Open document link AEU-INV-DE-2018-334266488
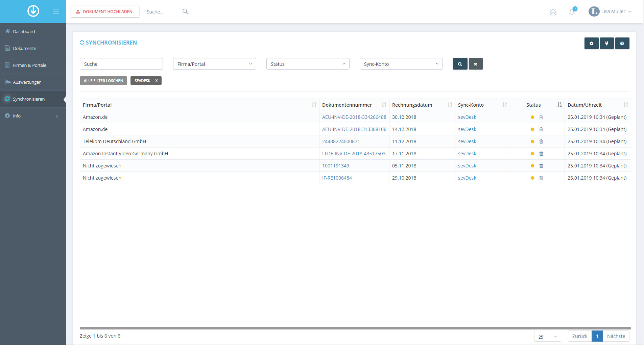The height and width of the screenshot is (345, 644). click(354, 117)
